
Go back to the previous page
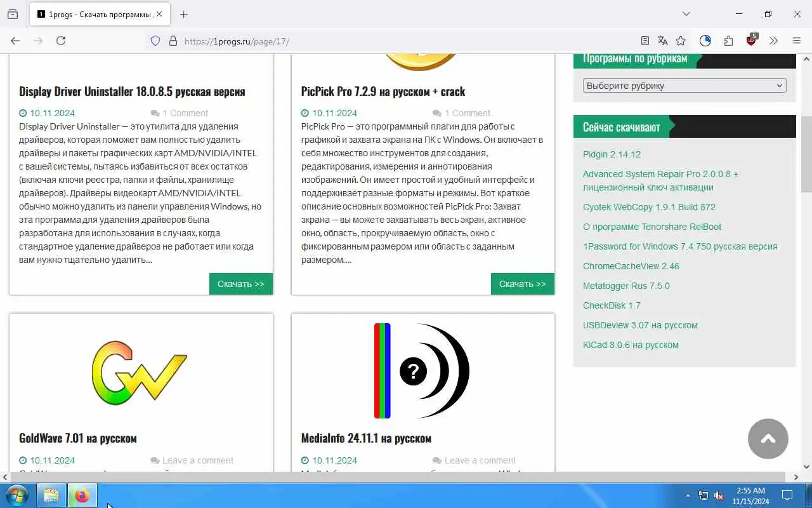[x=15, y=41]
